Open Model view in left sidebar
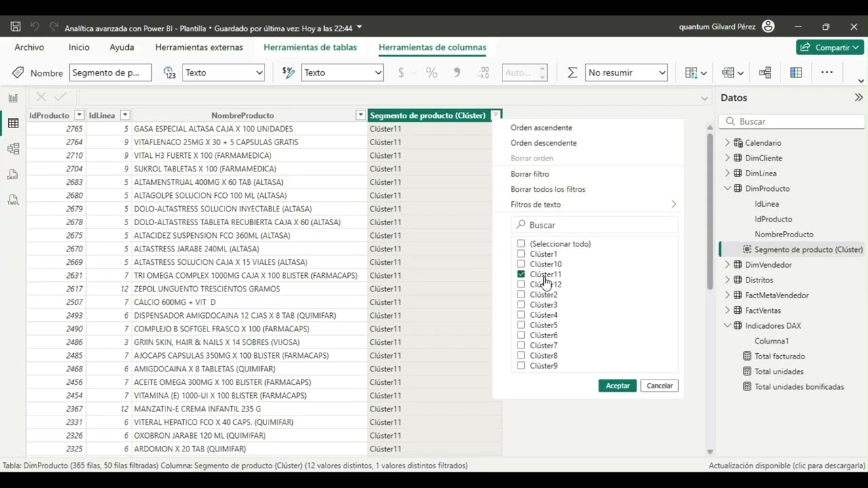 pos(13,149)
